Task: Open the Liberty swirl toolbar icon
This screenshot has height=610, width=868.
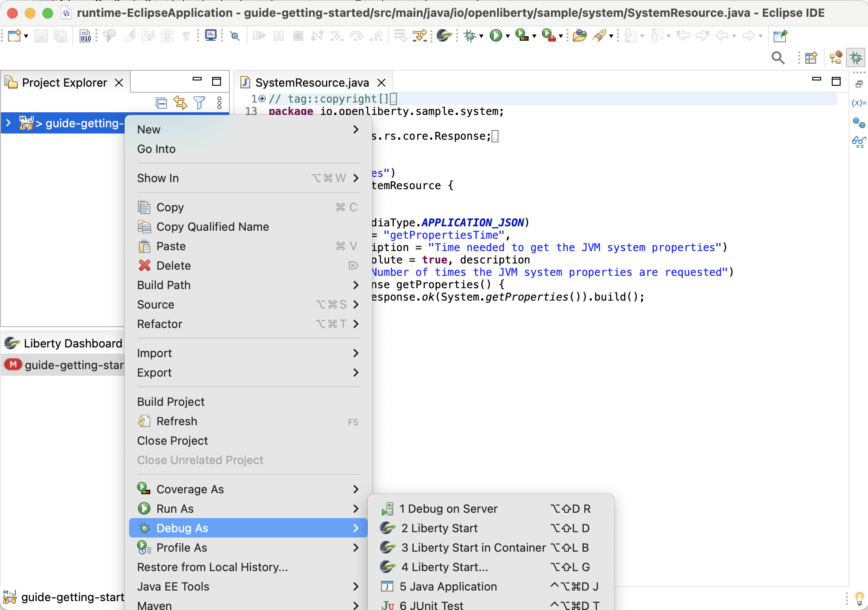Action: point(444,35)
